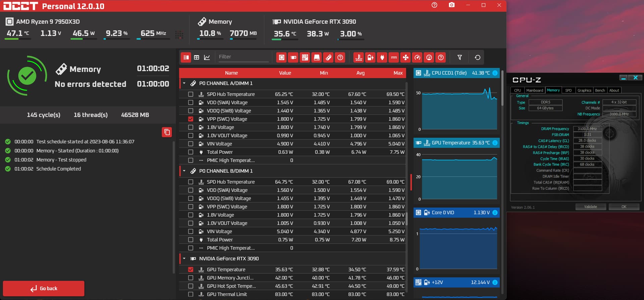Toggle the temperature sensor filter icon
Viewport: 644px width, 300px height.
pos(359,57)
